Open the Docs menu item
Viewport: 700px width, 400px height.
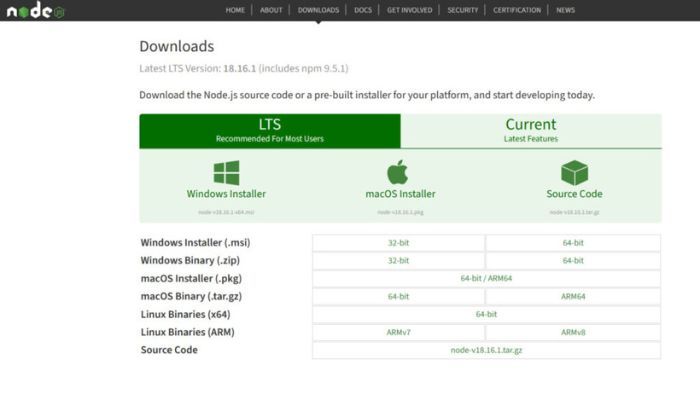[363, 10]
